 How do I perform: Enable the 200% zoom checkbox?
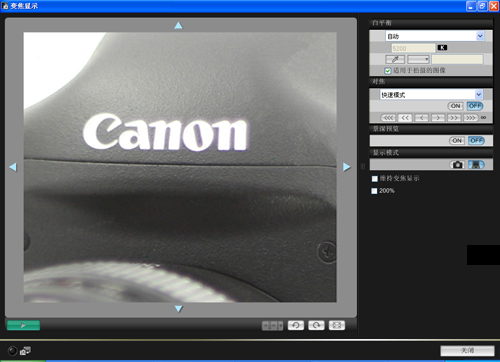(x=374, y=191)
